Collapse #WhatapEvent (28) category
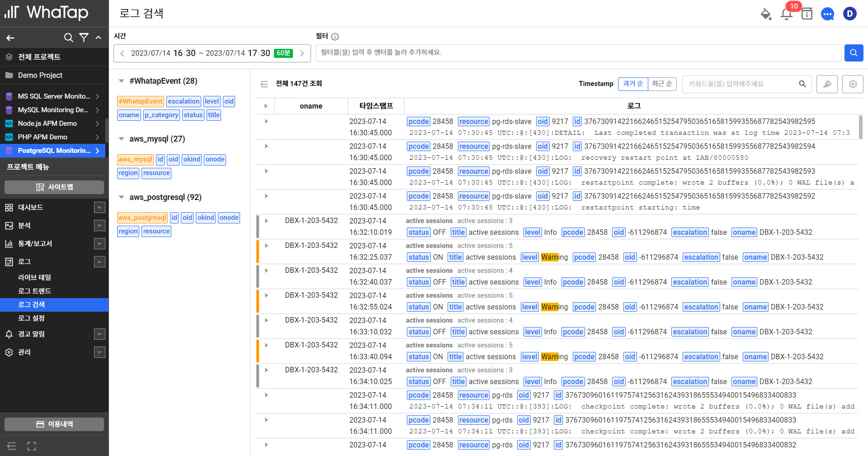This screenshot has width=868, height=456. click(x=121, y=81)
